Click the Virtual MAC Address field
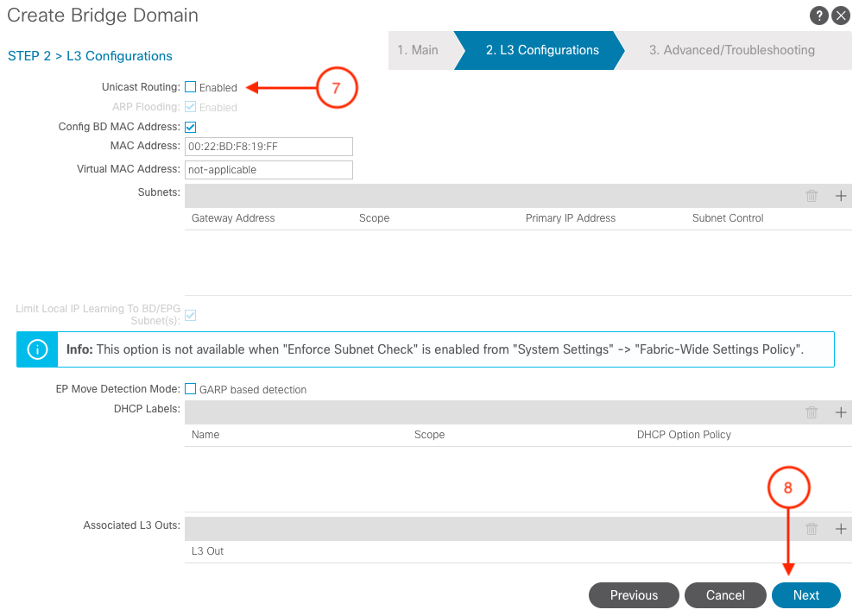Image resolution: width=859 pixels, height=616 pixels. pos(268,170)
